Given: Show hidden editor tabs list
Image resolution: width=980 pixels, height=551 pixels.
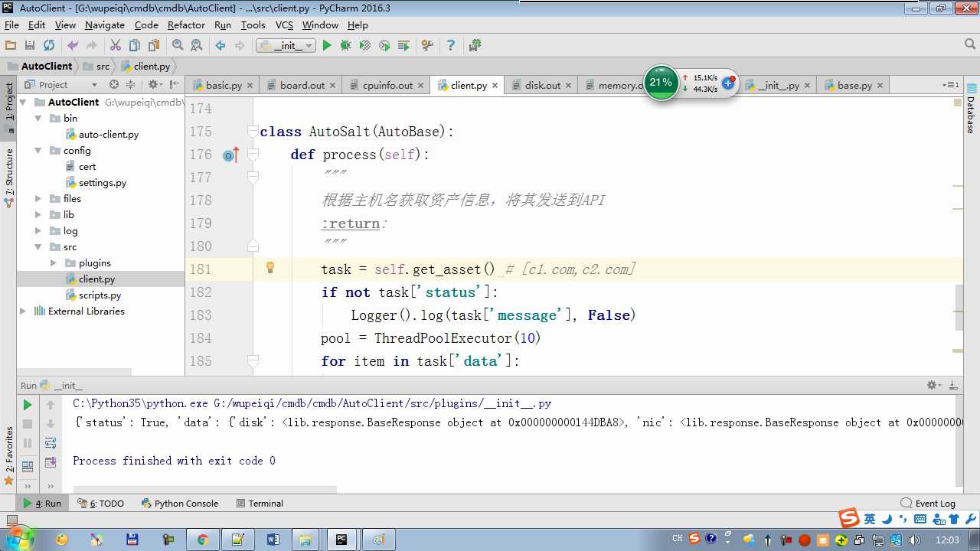Looking at the screenshot, I should tap(951, 85).
